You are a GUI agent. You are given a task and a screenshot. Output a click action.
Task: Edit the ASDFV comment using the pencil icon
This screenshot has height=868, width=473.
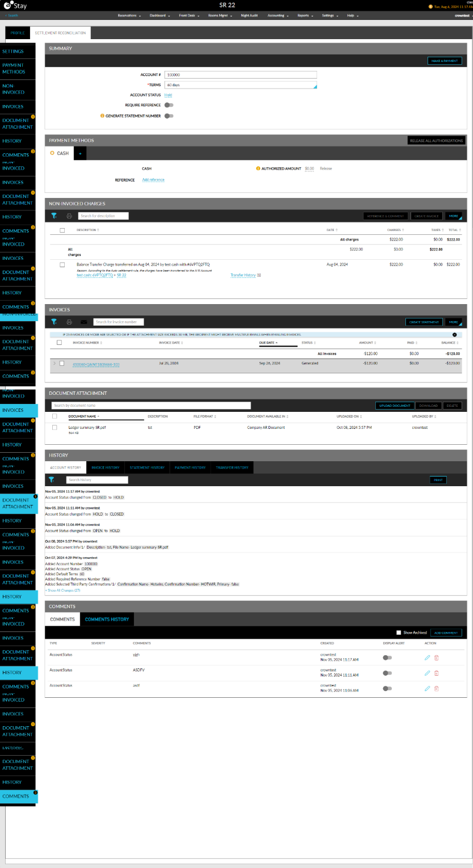(427, 673)
